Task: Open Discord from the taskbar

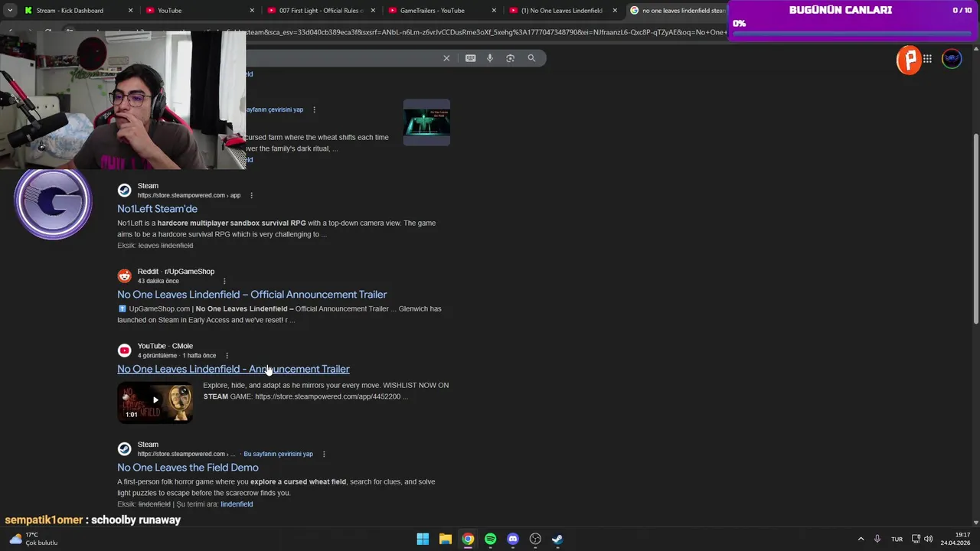Action: point(513,539)
